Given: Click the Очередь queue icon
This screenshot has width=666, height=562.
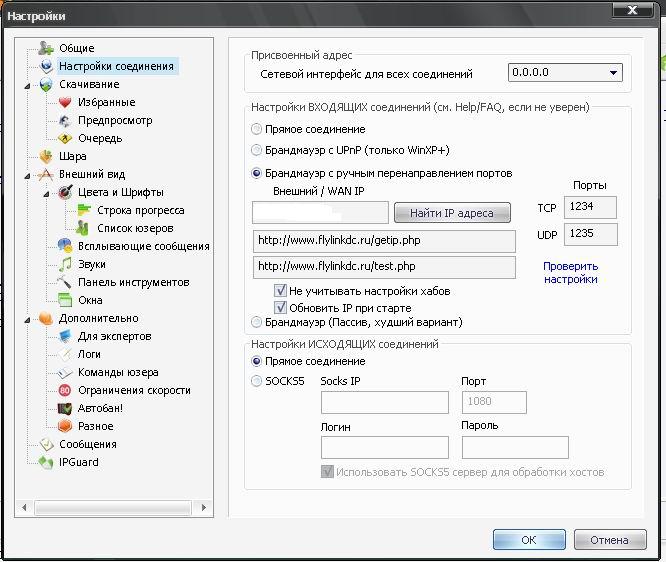Looking at the screenshot, I should pos(65,138).
